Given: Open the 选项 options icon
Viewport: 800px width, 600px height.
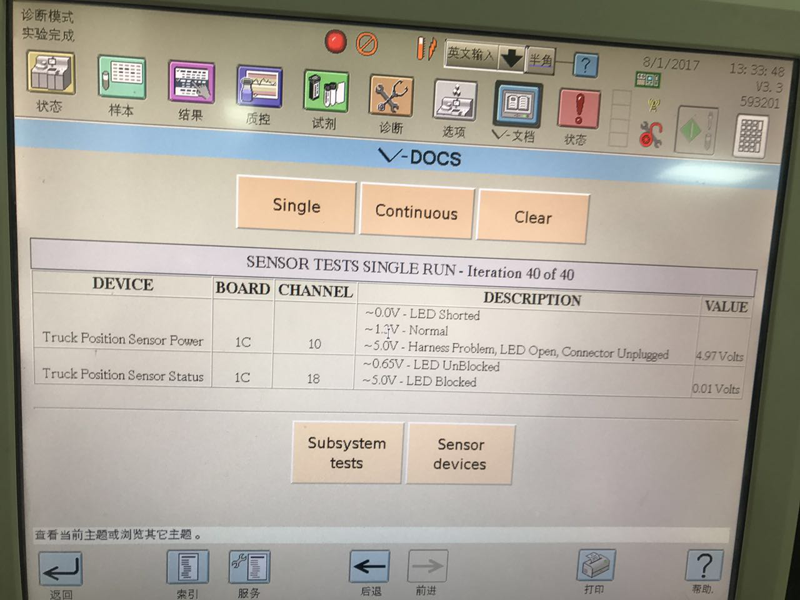Looking at the screenshot, I should (454, 102).
